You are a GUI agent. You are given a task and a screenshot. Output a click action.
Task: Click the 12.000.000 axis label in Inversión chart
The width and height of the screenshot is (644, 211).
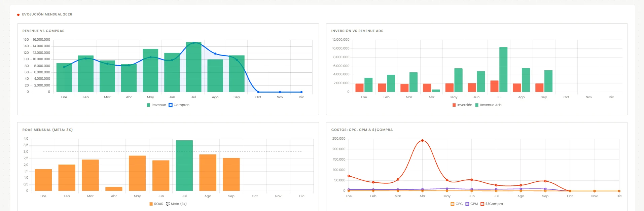click(x=341, y=40)
